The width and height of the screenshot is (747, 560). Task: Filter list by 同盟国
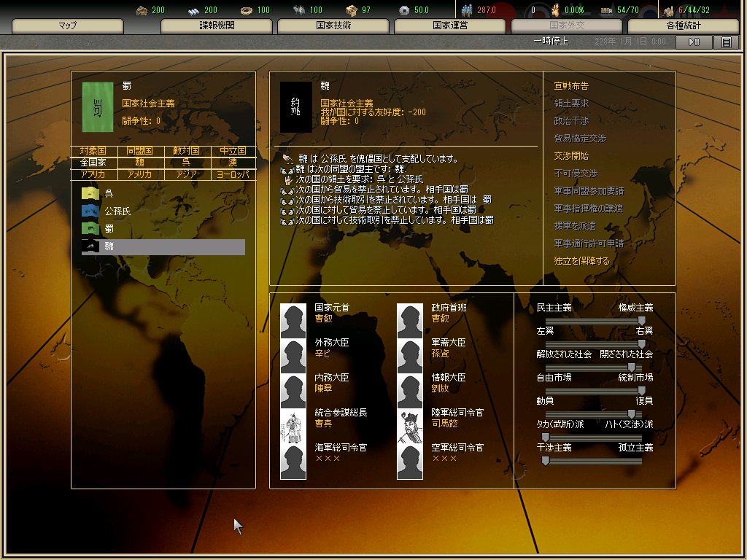pos(139,151)
